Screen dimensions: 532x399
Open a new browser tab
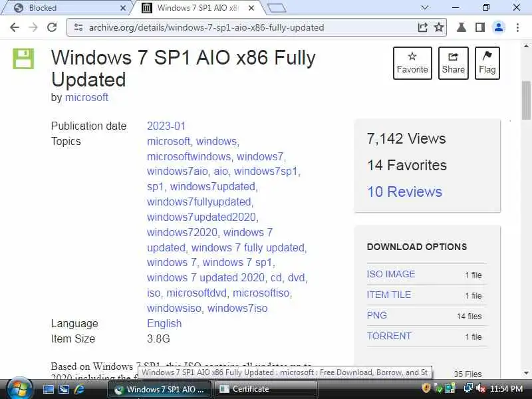277,8
